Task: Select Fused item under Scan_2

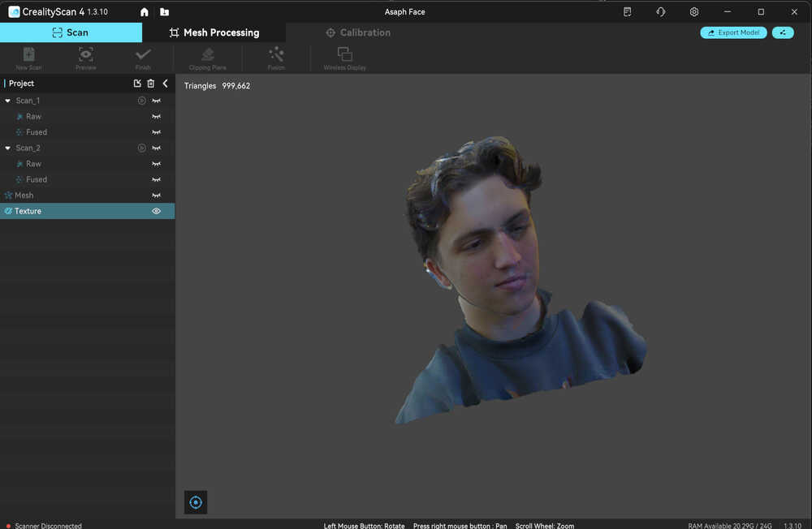Action: pos(37,179)
